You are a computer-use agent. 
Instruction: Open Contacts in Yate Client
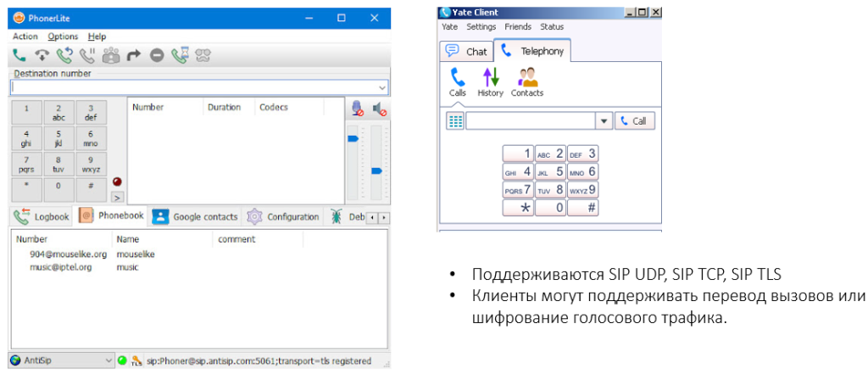[527, 82]
